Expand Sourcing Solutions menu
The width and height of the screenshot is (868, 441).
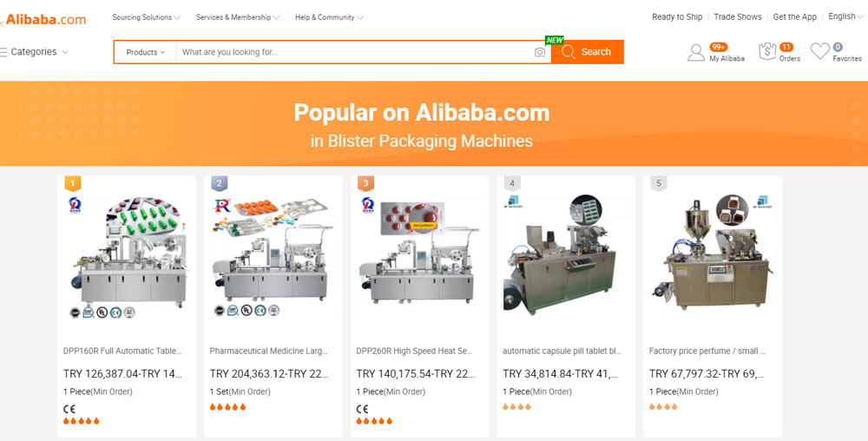pyautogui.click(x=146, y=17)
